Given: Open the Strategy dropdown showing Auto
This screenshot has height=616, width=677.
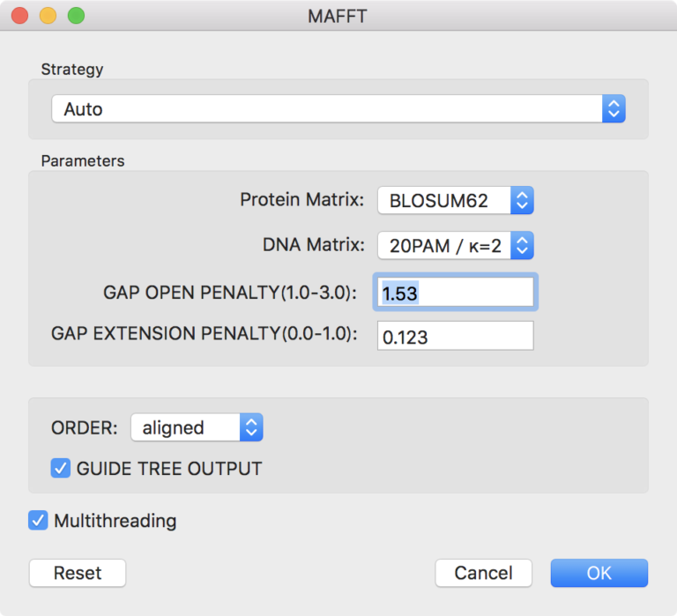Looking at the screenshot, I should point(338,108).
